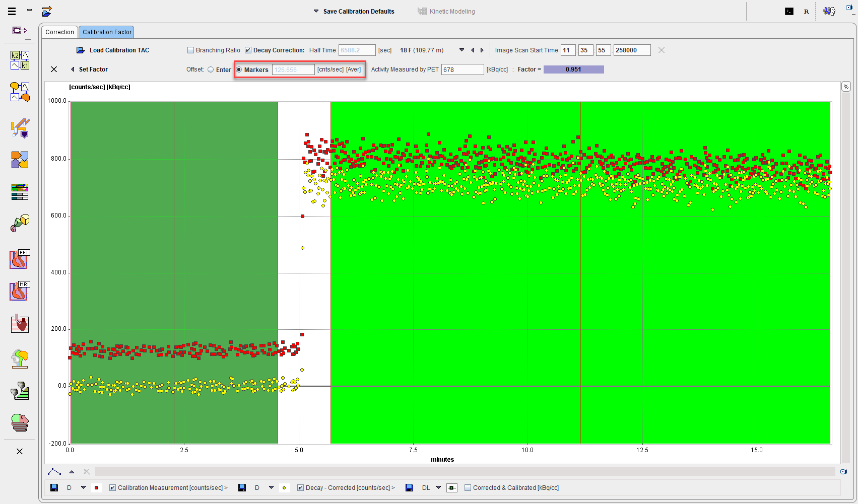858x504 pixels.
Task: Click the Half Time input field
Action: point(357,50)
